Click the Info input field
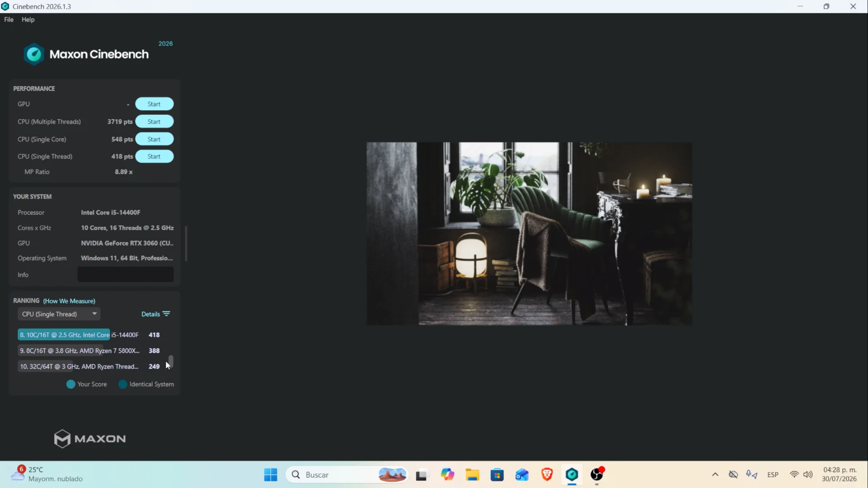 pos(125,274)
